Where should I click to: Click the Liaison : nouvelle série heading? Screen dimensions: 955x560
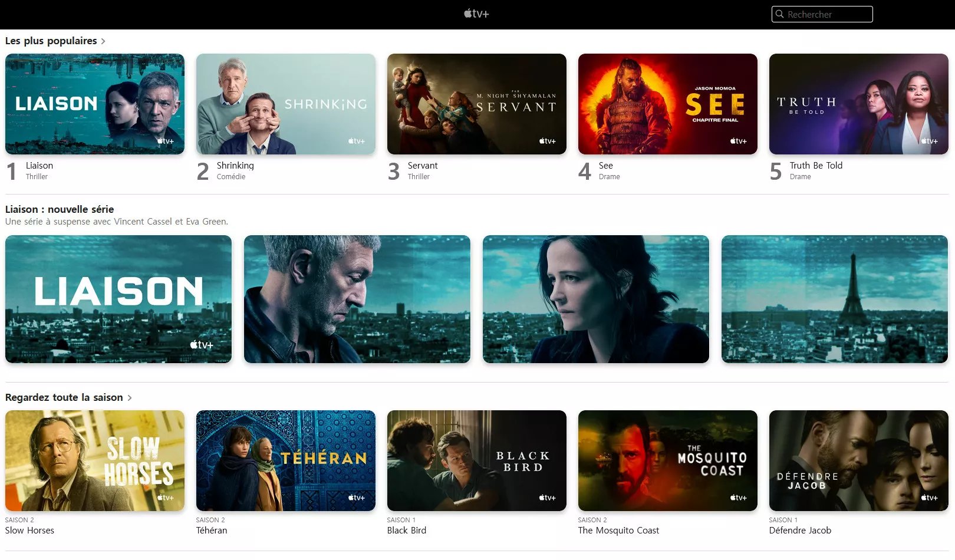click(60, 209)
